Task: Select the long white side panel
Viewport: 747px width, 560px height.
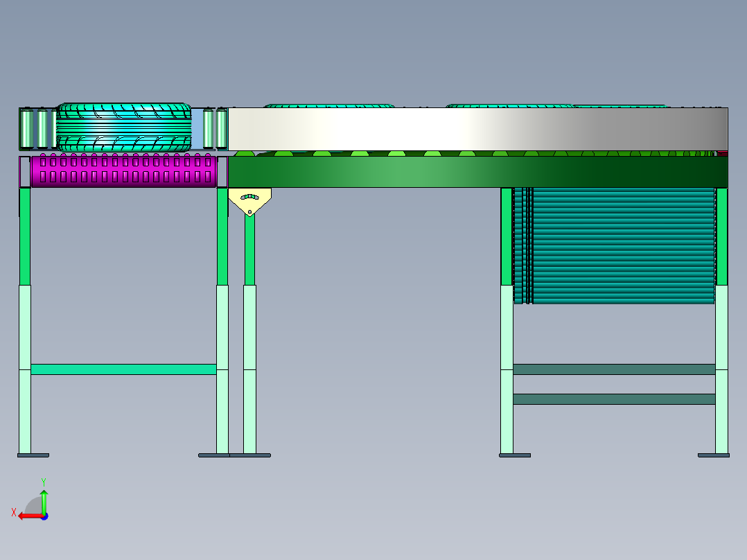Action: click(x=478, y=129)
